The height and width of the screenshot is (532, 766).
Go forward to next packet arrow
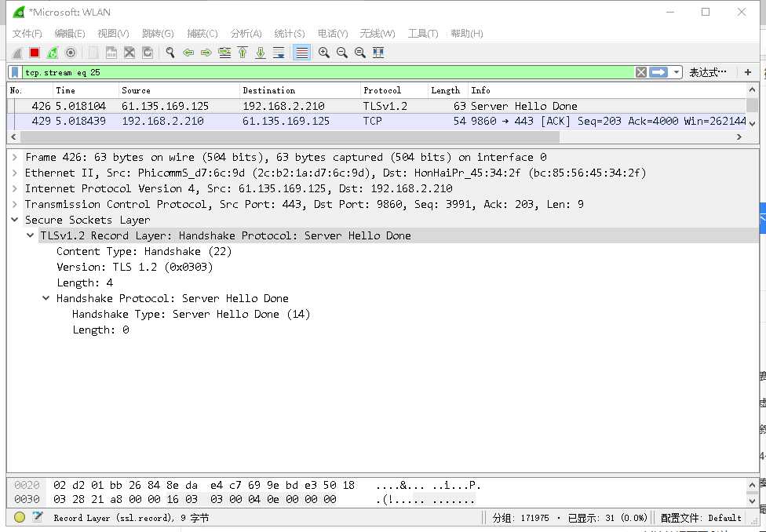[x=206, y=53]
